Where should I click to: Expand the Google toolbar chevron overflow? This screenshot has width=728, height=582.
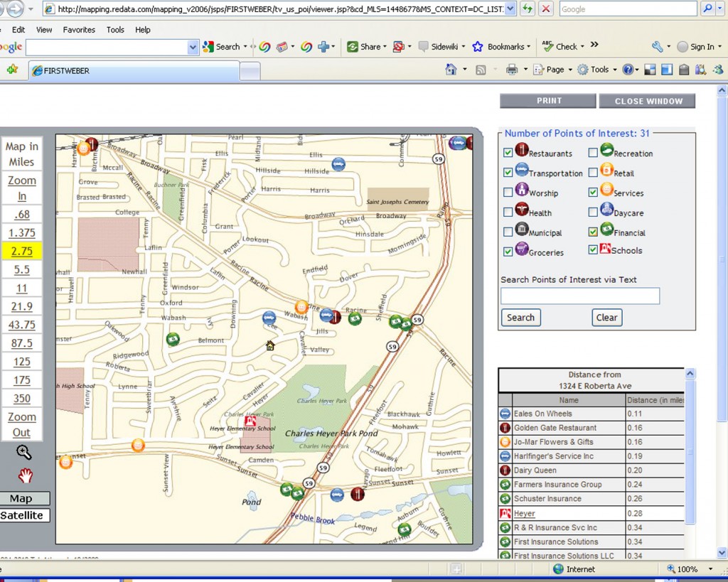coord(594,45)
